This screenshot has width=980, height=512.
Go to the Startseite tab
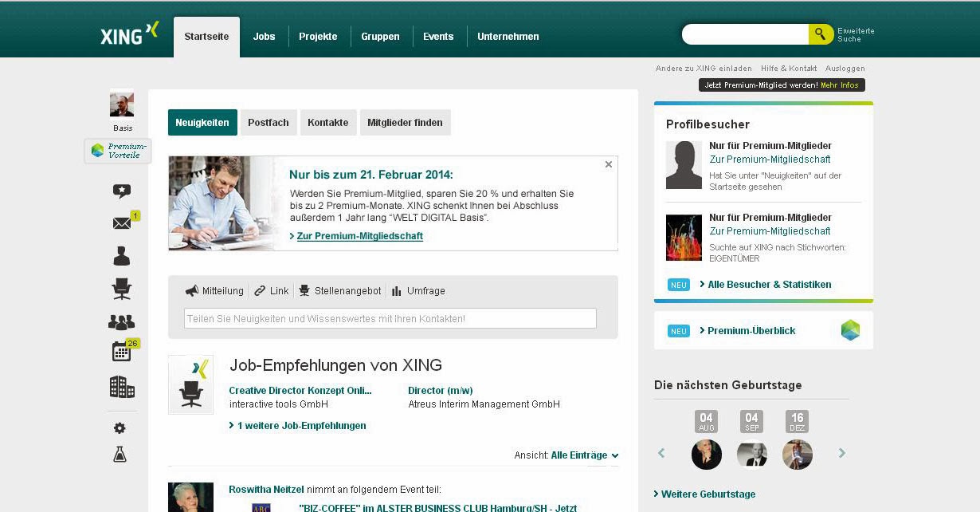pos(206,37)
